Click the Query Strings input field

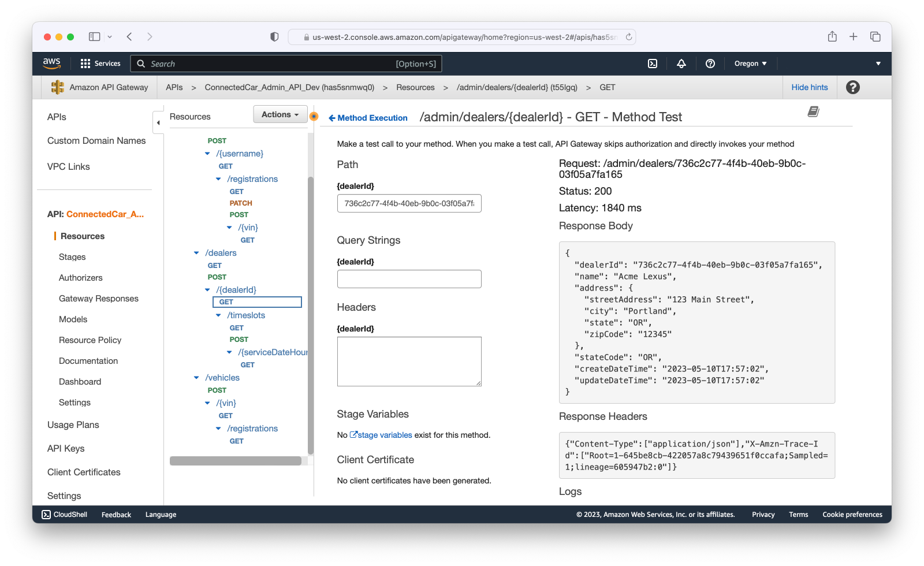(409, 279)
